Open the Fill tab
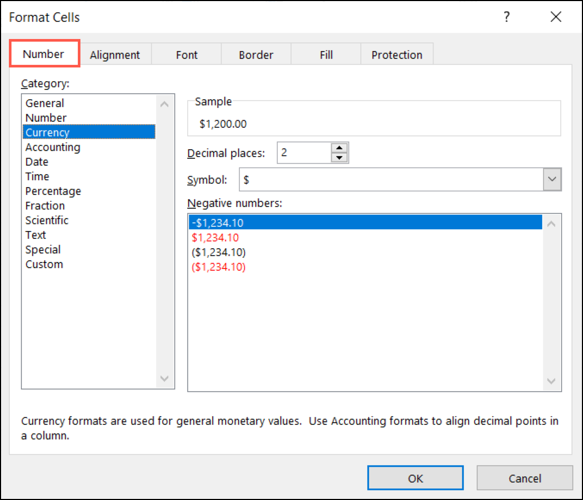583x500 pixels. pyautogui.click(x=326, y=55)
